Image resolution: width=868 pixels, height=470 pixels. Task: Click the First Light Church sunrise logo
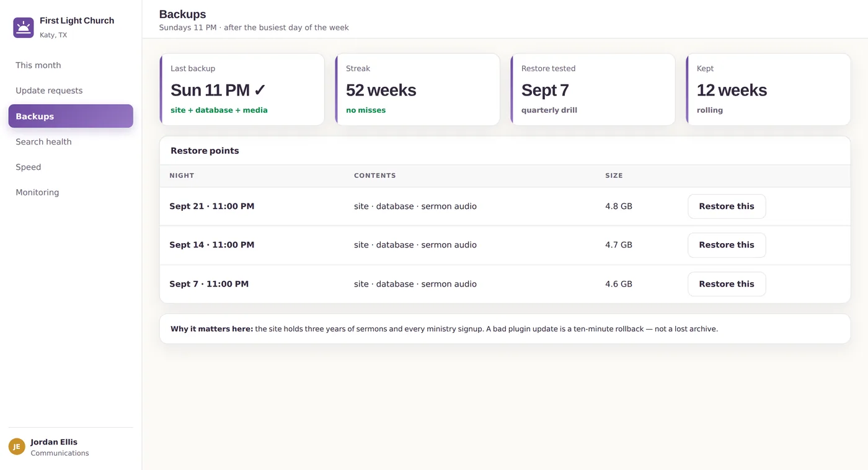pyautogui.click(x=24, y=27)
